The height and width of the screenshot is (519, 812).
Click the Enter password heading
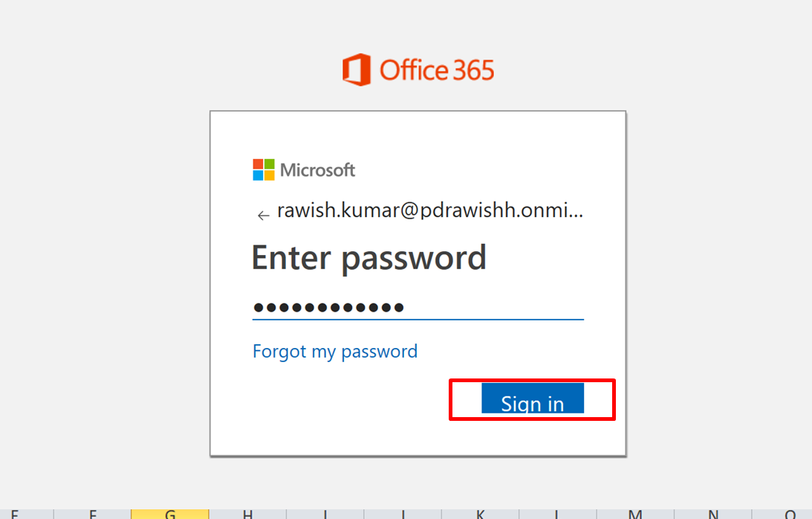tap(368, 258)
